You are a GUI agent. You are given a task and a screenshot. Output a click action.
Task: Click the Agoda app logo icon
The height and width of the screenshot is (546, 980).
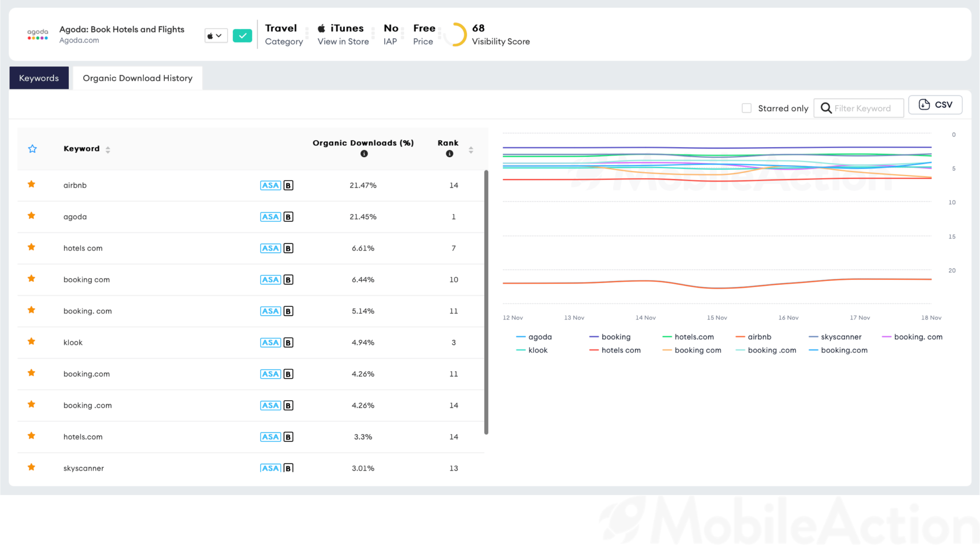point(38,34)
